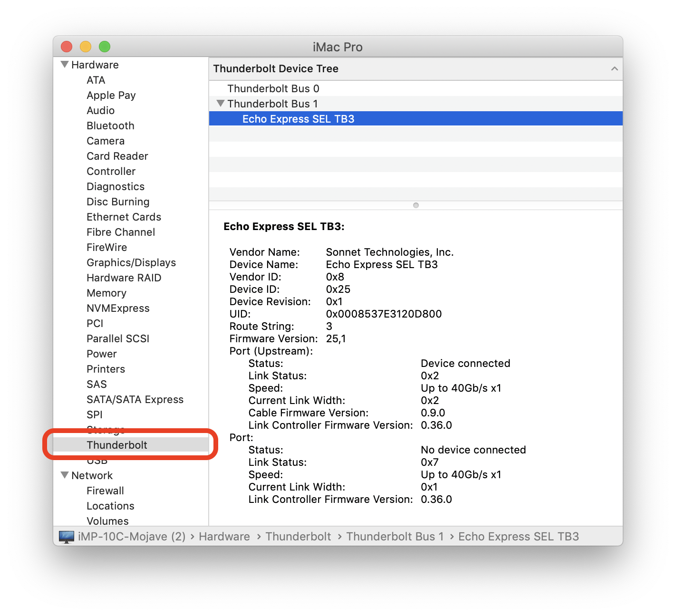Select Disc Burning in the sidebar
Image resolution: width=676 pixels, height=616 pixels.
click(x=118, y=202)
